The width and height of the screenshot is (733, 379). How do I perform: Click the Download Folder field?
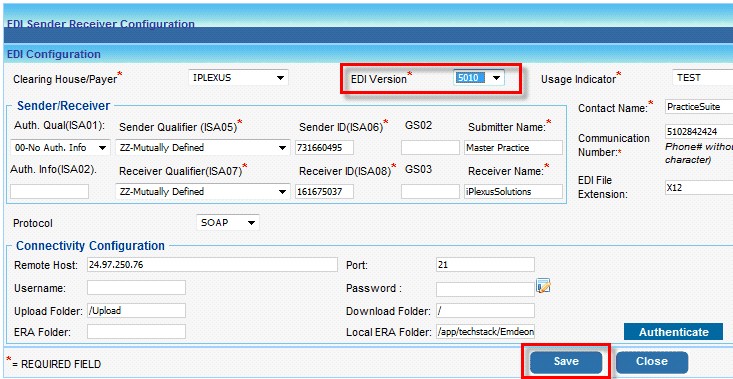point(485,310)
